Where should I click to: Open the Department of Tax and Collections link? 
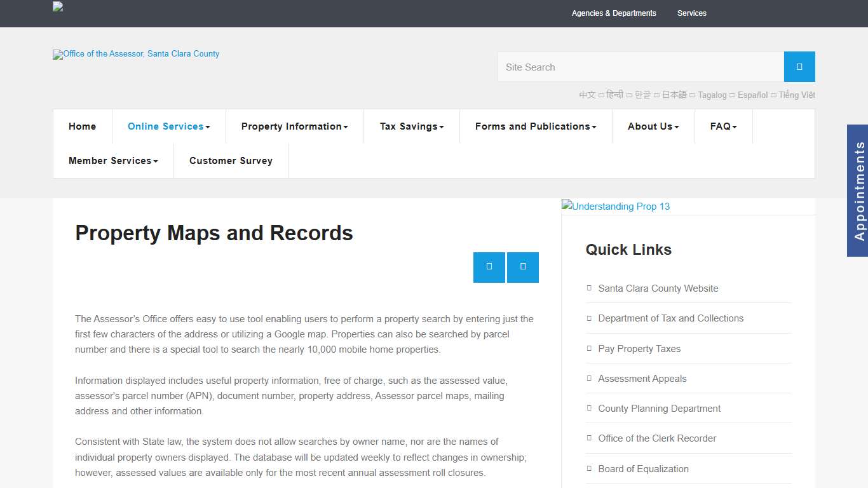670,318
